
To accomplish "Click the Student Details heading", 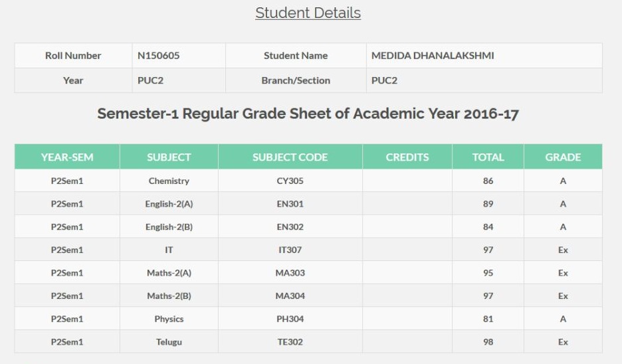I will pyautogui.click(x=308, y=13).
